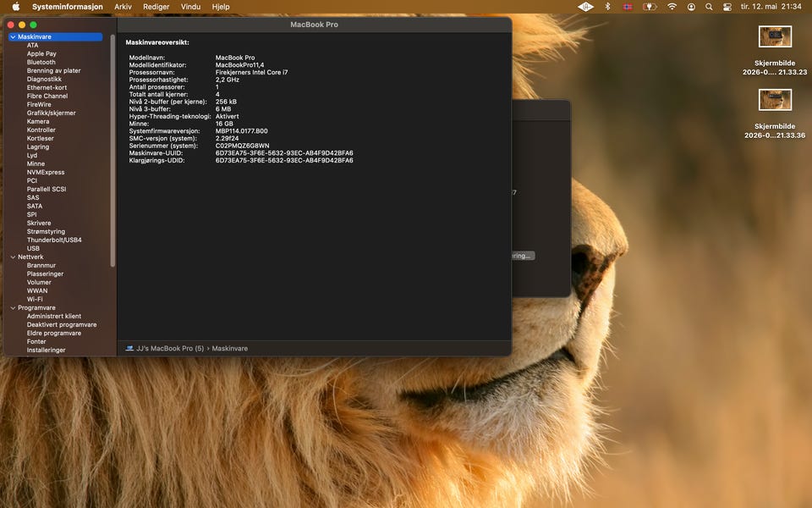Image resolution: width=812 pixels, height=508 pixels.
Task: Open the Wi-Fi status menu
Action: tap(672, 7)
